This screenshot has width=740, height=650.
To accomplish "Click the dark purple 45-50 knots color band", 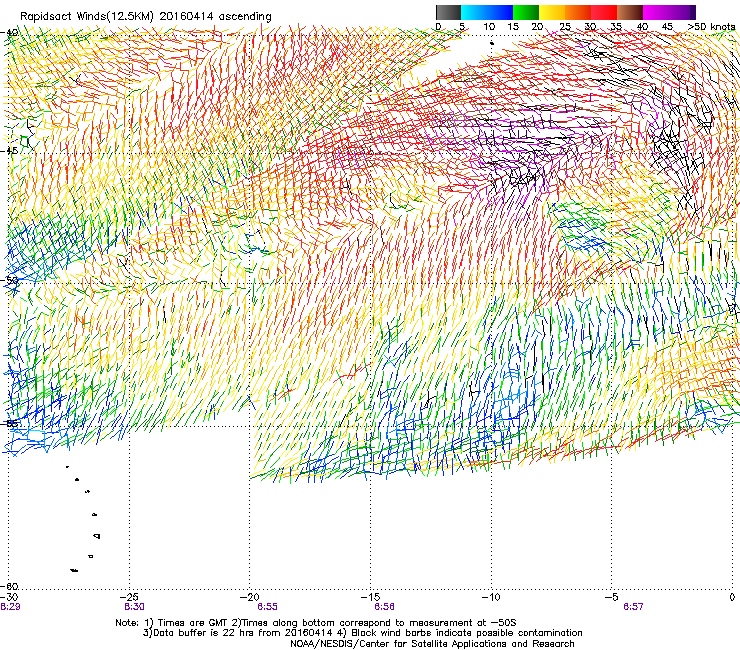I will [682, 12].
